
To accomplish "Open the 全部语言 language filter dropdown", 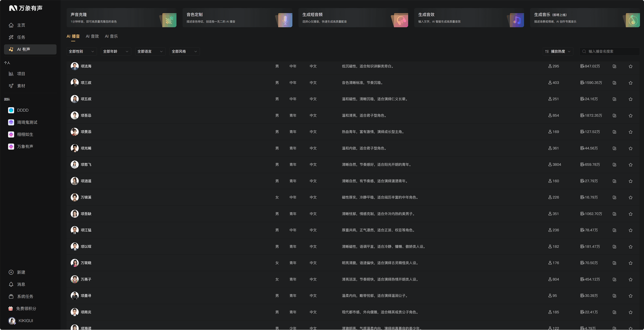I will [150, 51].
